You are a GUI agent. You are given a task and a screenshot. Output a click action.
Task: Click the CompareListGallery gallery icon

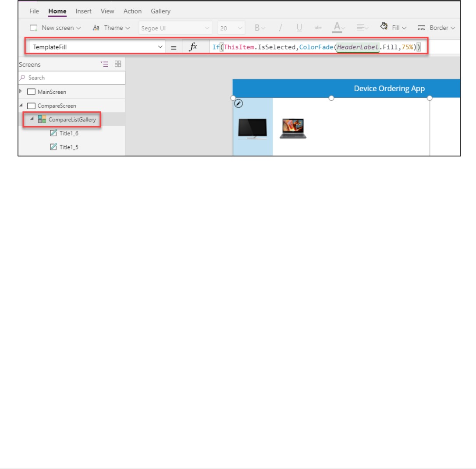[42, 119]
